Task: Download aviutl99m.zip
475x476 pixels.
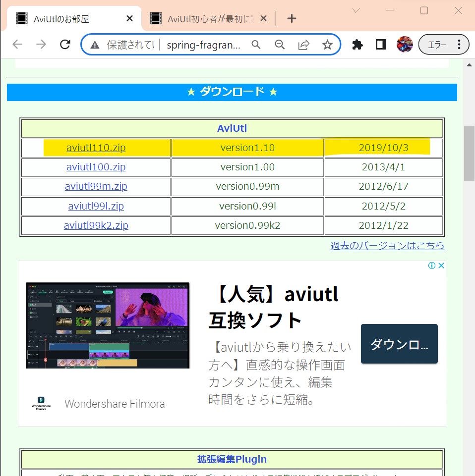Action: [96, 186]
